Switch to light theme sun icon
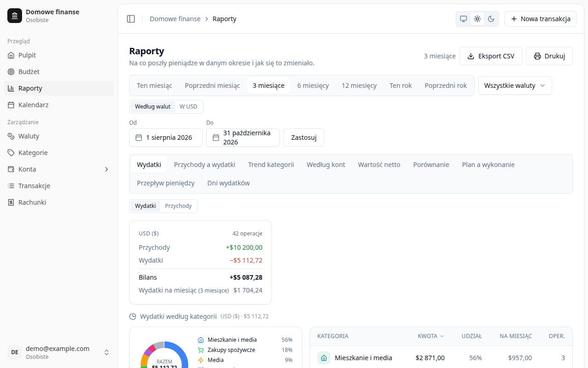 coord(477,19)
